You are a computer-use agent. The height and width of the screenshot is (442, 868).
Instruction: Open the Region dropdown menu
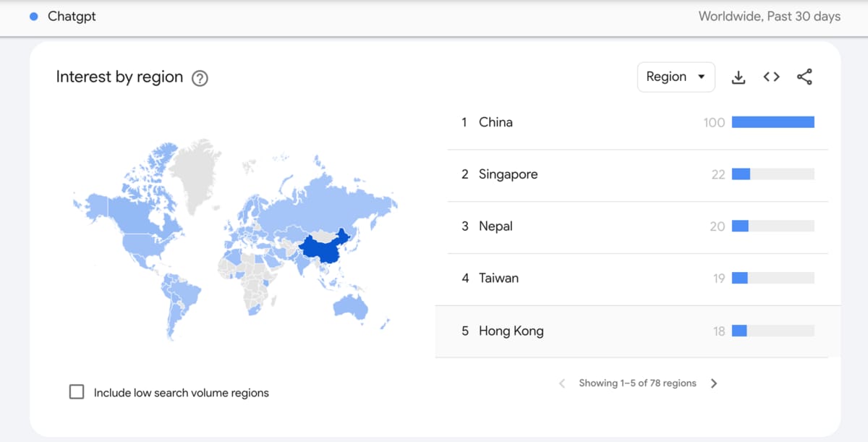pos(676,77)
